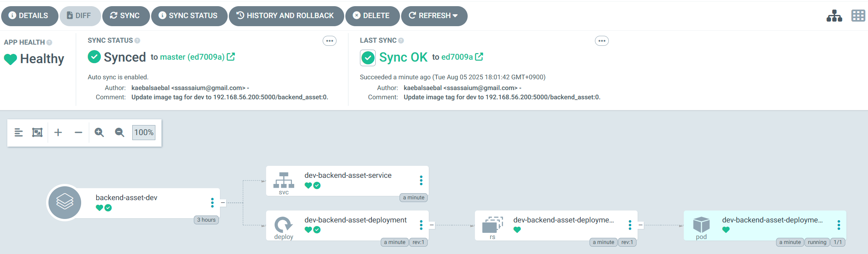Switch to the tree hierarchy view icon
This screenshot has height=254, width=868.
834,16
